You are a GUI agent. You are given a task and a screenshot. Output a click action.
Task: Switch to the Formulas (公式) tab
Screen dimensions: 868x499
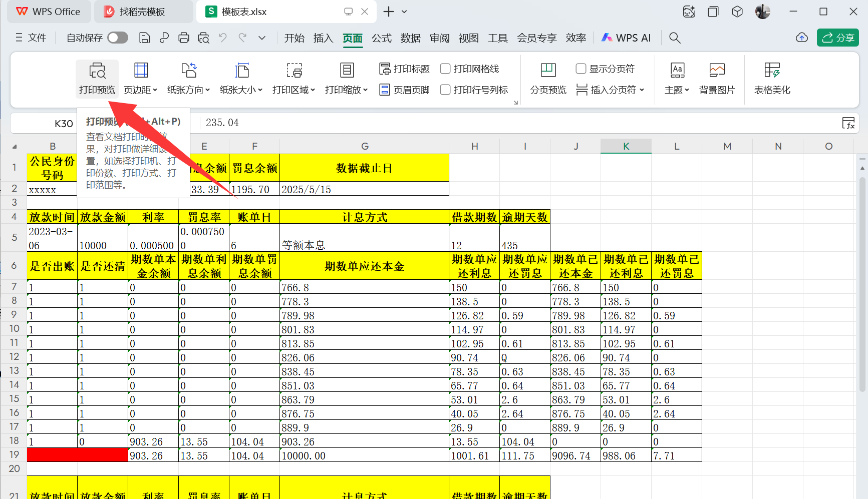tap(382, 38)
